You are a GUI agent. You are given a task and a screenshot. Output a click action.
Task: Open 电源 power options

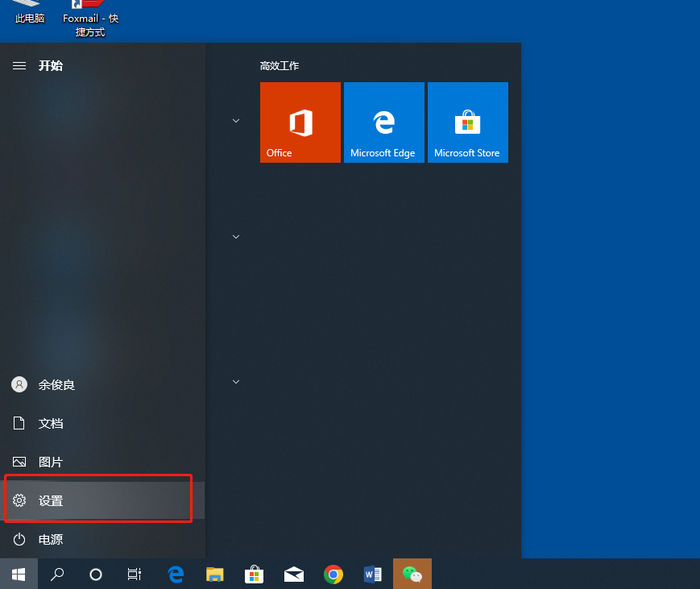(51, 540)
